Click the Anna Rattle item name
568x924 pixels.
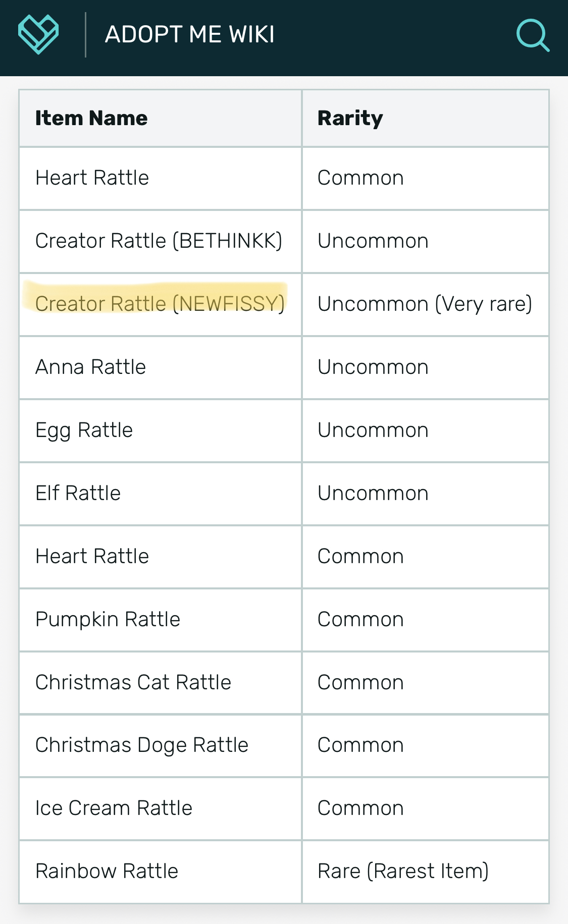coord(90,367)
